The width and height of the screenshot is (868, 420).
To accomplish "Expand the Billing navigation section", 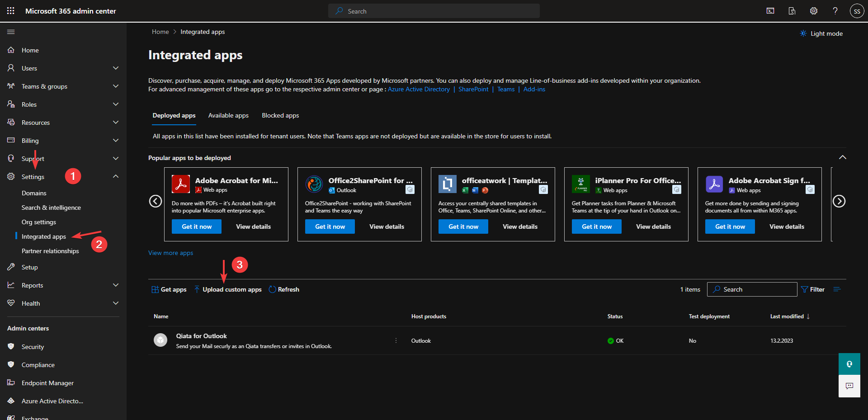I will coord(116,141).
